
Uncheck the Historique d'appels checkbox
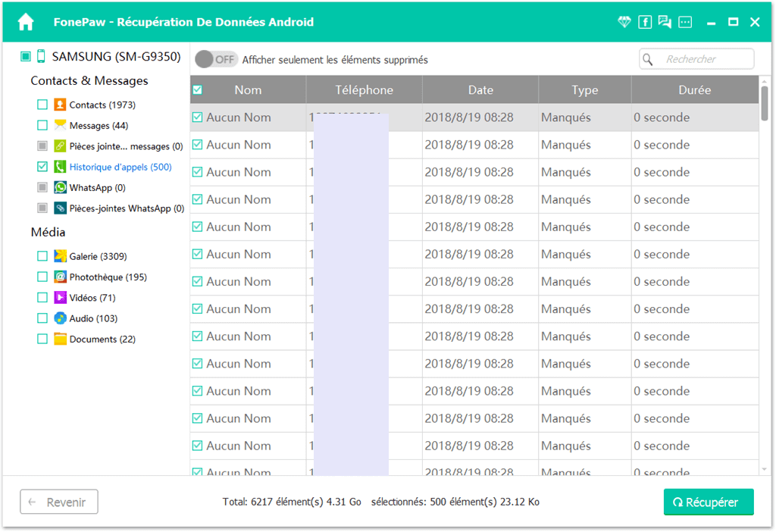click(x=42, y=167)
